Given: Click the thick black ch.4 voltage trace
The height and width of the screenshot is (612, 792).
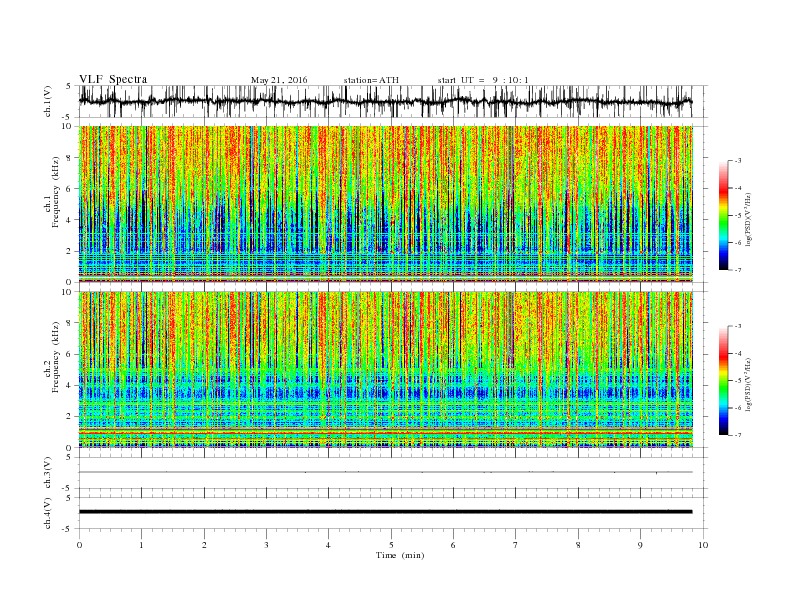Looking at the screenshot, I should tap(385, 512).
